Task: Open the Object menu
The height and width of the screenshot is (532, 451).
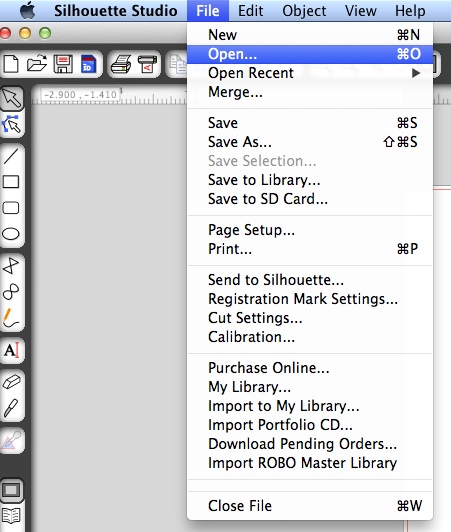Action: tap(304, 11)
